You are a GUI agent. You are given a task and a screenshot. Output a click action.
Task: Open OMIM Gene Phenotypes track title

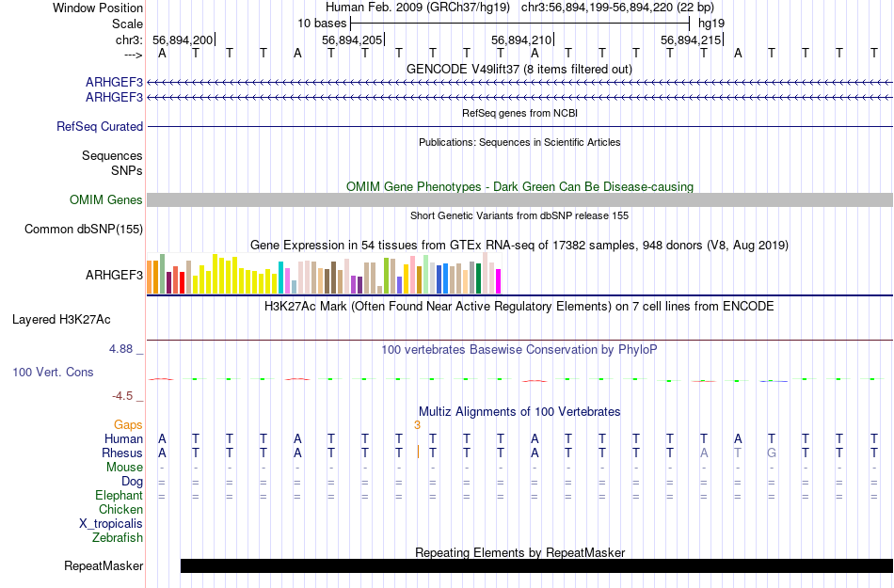[519, 187]
